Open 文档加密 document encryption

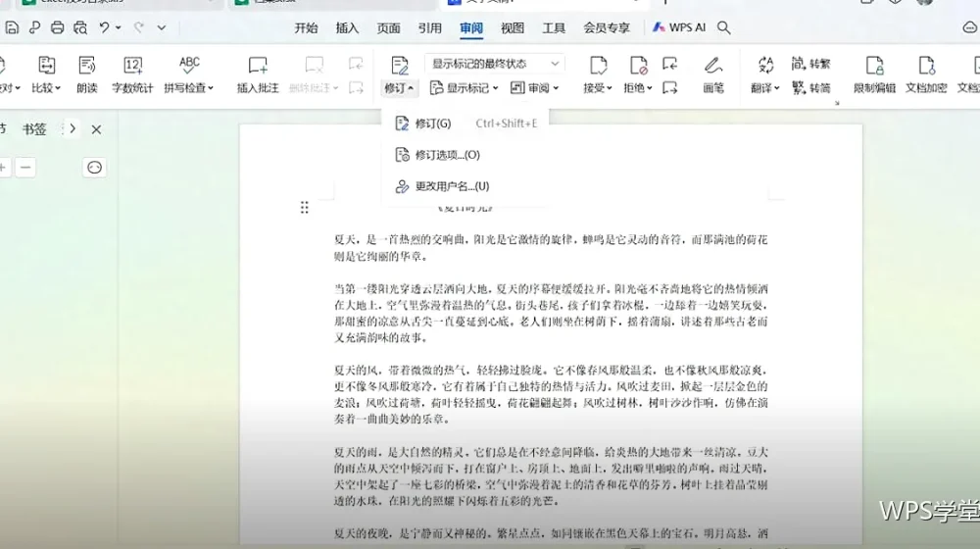(926, 75)
